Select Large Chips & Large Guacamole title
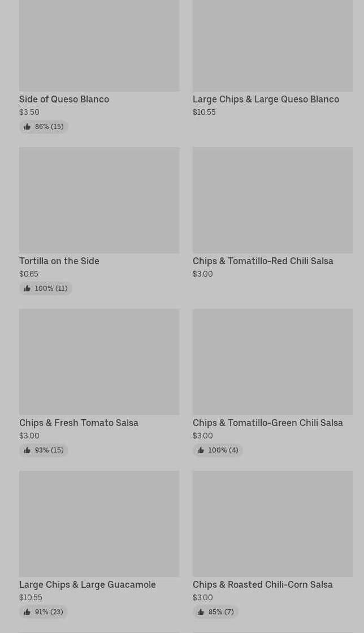Viewport: 364px width, 633px height. tap(87, 585)
